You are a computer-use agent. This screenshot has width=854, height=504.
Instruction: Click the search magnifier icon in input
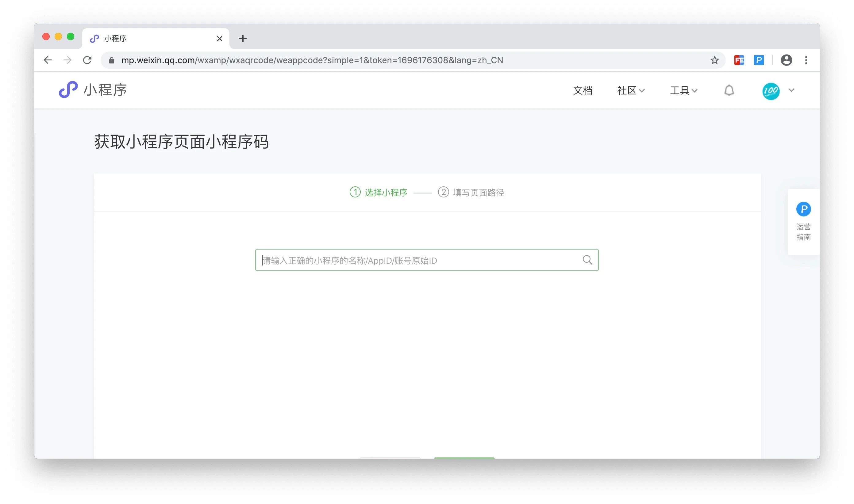tap(587, 260)
